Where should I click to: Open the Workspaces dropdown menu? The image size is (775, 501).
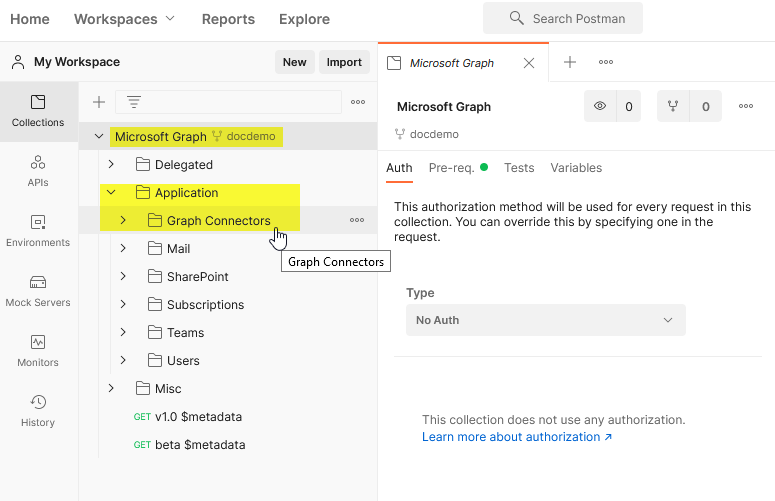[125, 19]
